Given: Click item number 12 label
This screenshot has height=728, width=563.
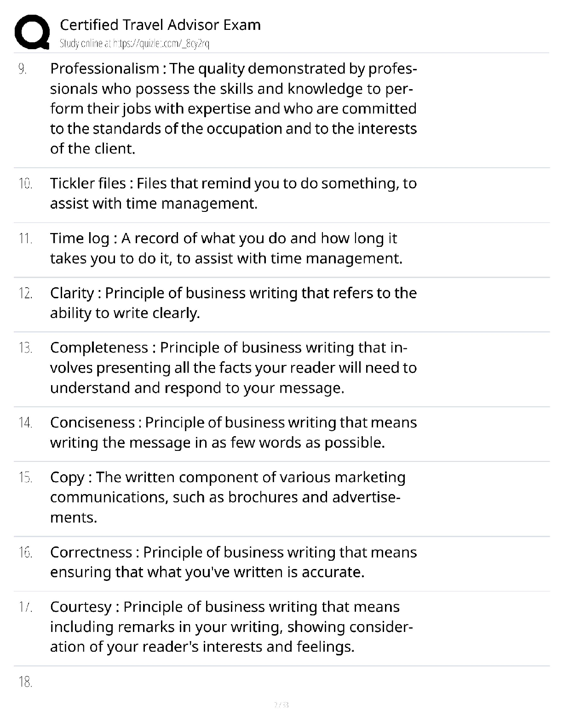Looking at the screenshot, I should (25, 293).
